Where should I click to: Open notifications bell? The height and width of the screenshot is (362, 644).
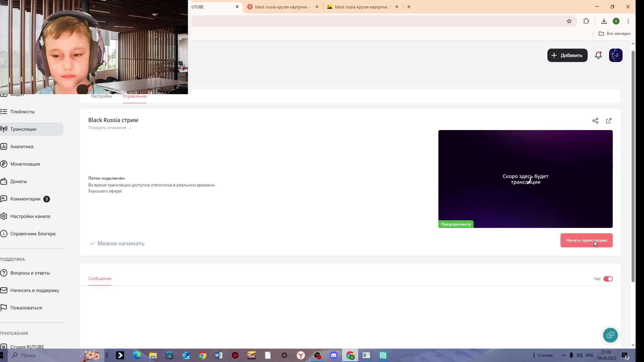pyautogui.click(x=598, y=55)
